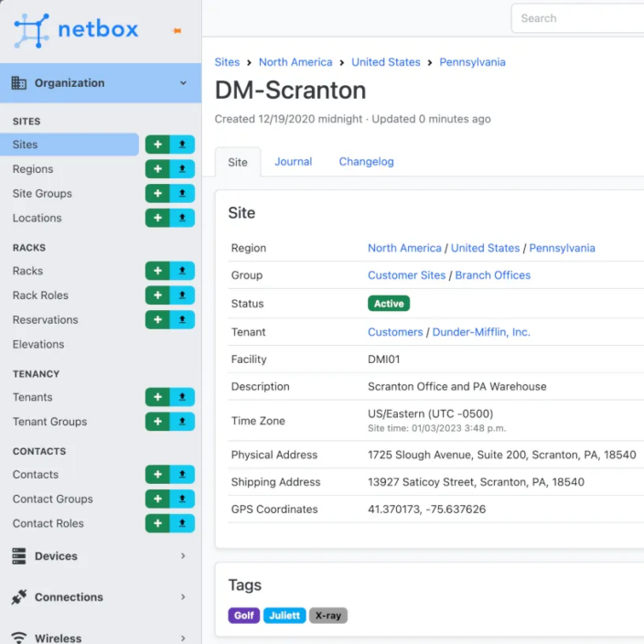Import regions using upload button

tap(182, 169)
